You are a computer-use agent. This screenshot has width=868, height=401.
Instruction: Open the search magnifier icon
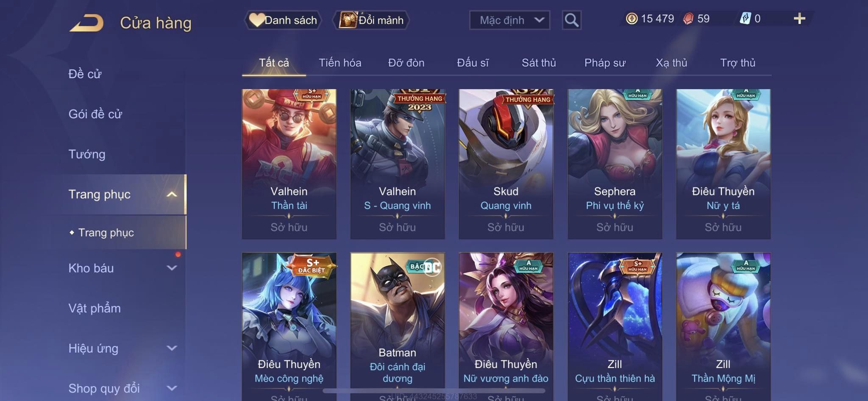pos(571,20)
